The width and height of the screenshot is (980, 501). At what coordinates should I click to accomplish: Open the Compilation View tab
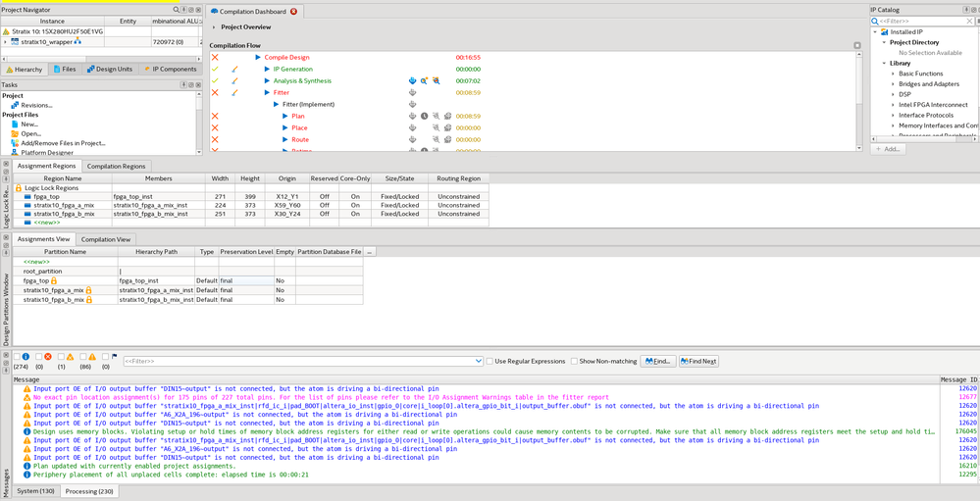pyautogui.click(x=106, y=239)
